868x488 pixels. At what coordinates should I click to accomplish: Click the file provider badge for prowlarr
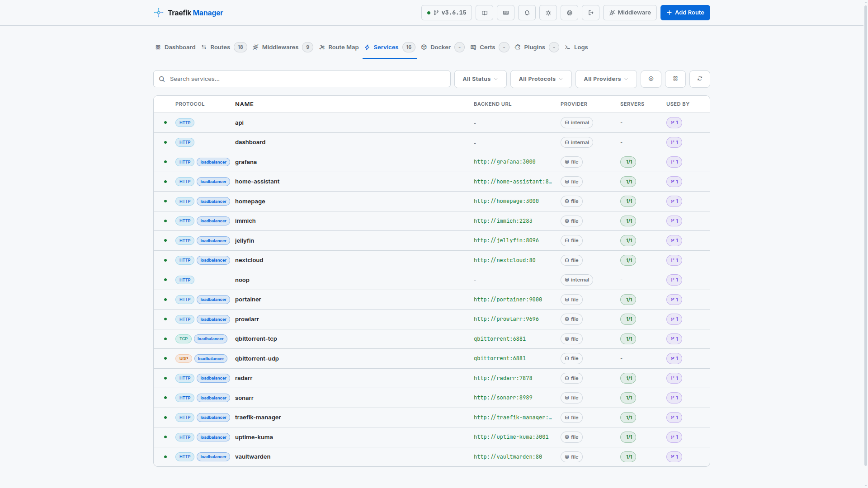(x=571, y=319)
